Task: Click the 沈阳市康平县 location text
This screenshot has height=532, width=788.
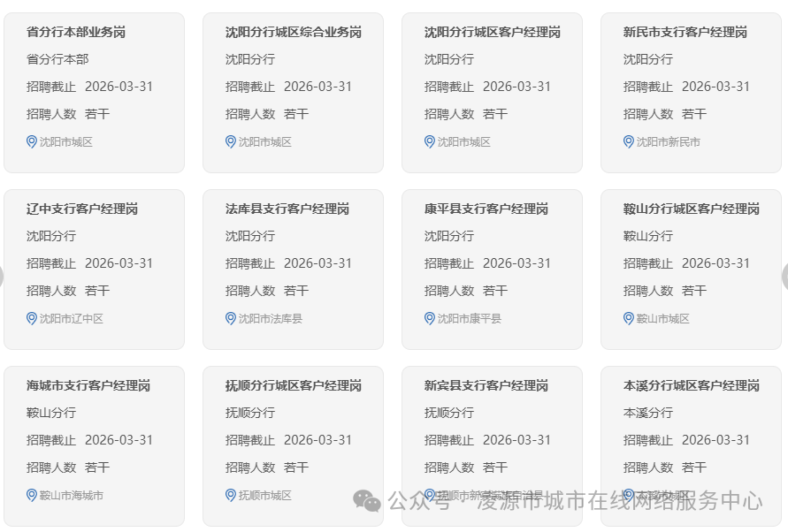Action: [470, 318]
